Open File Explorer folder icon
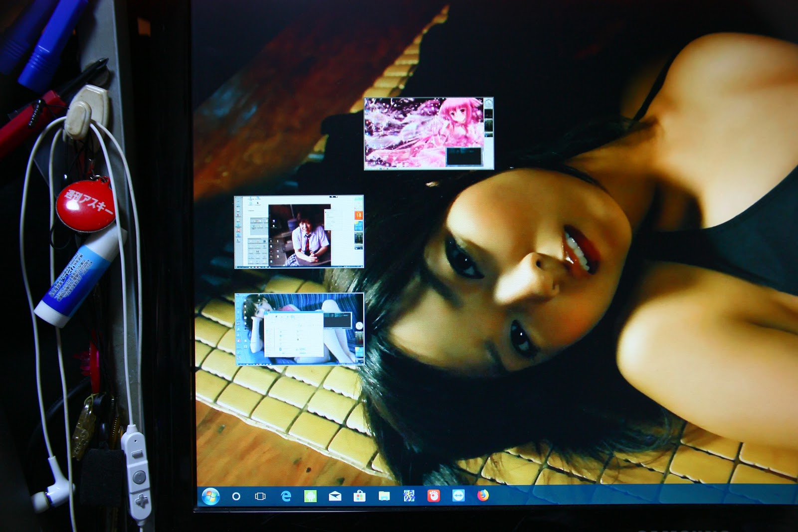The width and height of the screenshot is (798, 532). click(384, 496)
